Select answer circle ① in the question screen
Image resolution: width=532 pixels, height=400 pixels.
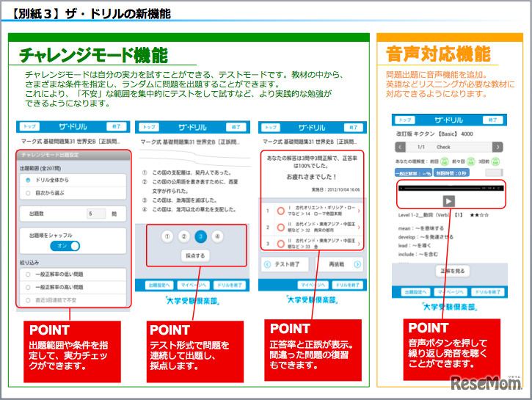point(167,236)
